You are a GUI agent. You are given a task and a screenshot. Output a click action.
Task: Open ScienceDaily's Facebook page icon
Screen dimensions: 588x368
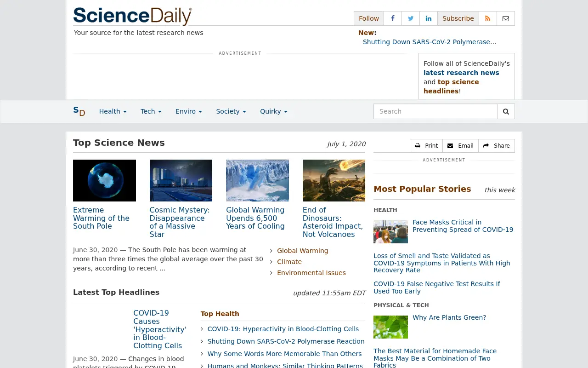click(x=393, y=18)
